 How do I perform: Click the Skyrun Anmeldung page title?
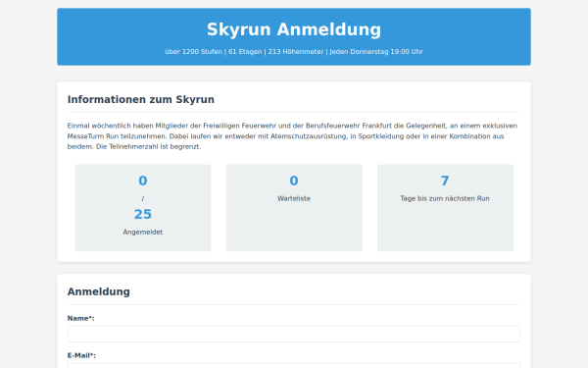click(x=294, y=29)
